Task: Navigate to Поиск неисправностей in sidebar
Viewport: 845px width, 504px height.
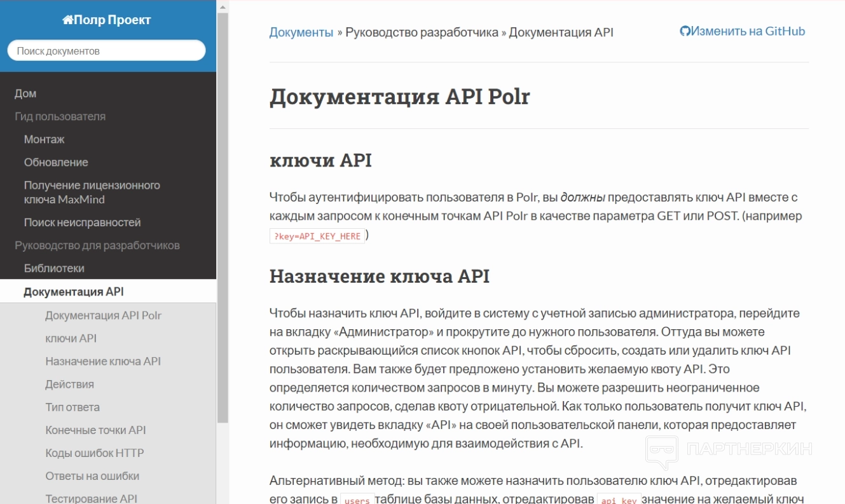Action: [83, 222]
